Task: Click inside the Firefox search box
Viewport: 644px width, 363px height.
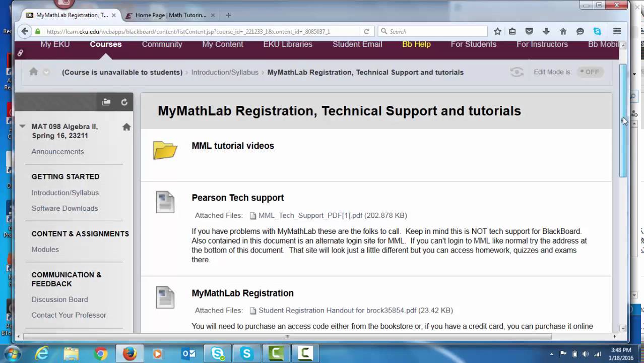Action: coord(432,31)
